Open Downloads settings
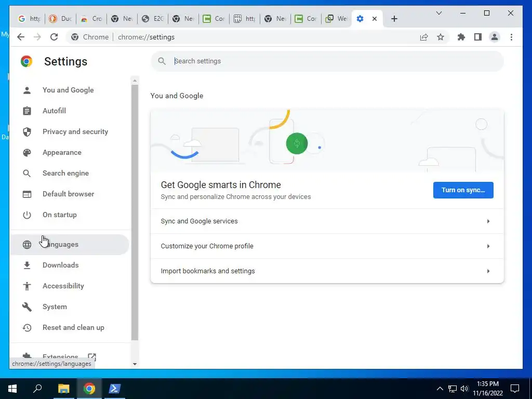Screen dimensions: 532x399 pyautogui.click(x=70, y=265)
